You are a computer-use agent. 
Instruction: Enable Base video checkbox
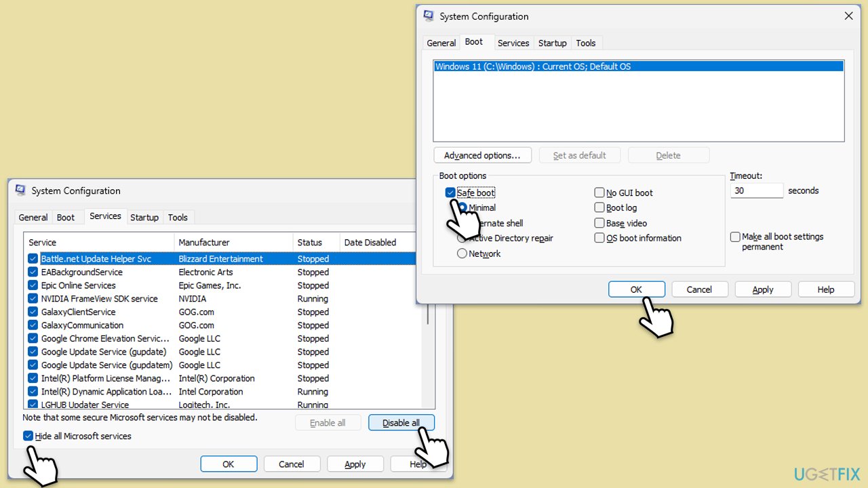coord(599,223)
